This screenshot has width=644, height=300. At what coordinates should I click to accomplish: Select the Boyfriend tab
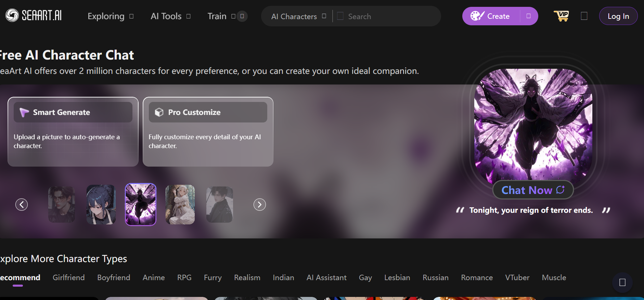114,278
